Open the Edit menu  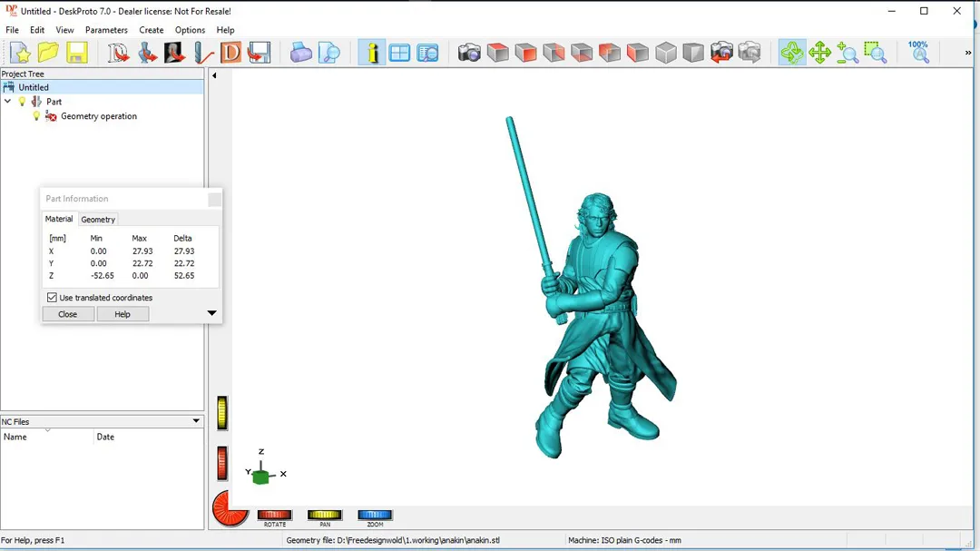click(x=37, y=30)
